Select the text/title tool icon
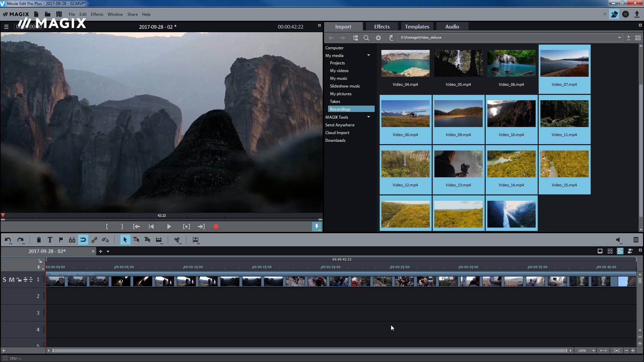The height and width of the screenshot is (362, 644). click(x=50, y=240)
